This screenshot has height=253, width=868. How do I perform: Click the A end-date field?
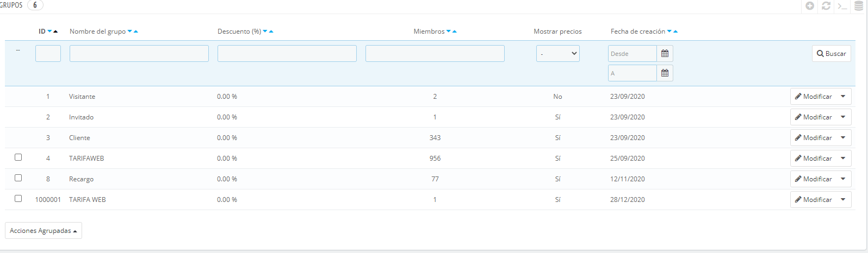(633, 73)
